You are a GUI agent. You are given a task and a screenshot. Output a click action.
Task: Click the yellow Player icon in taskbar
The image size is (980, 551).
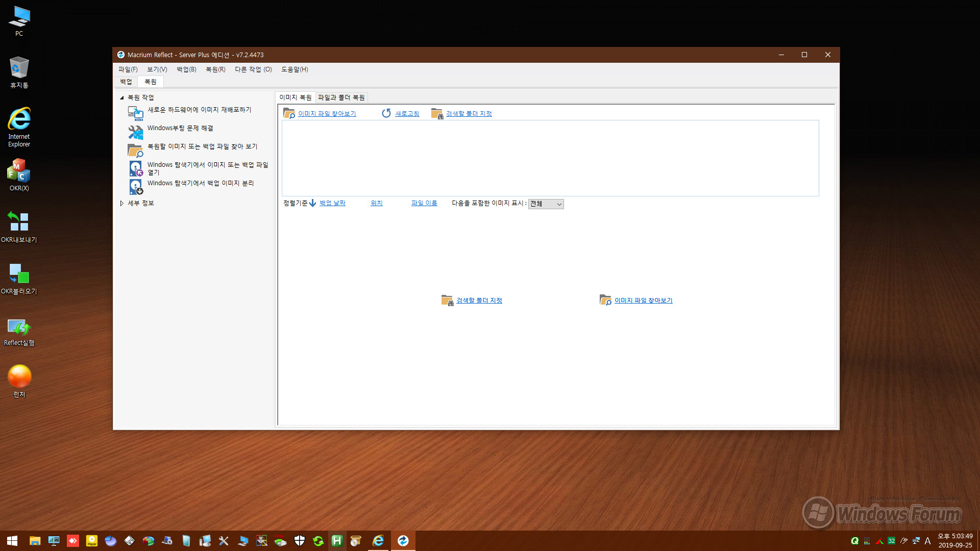coord(92,541)
